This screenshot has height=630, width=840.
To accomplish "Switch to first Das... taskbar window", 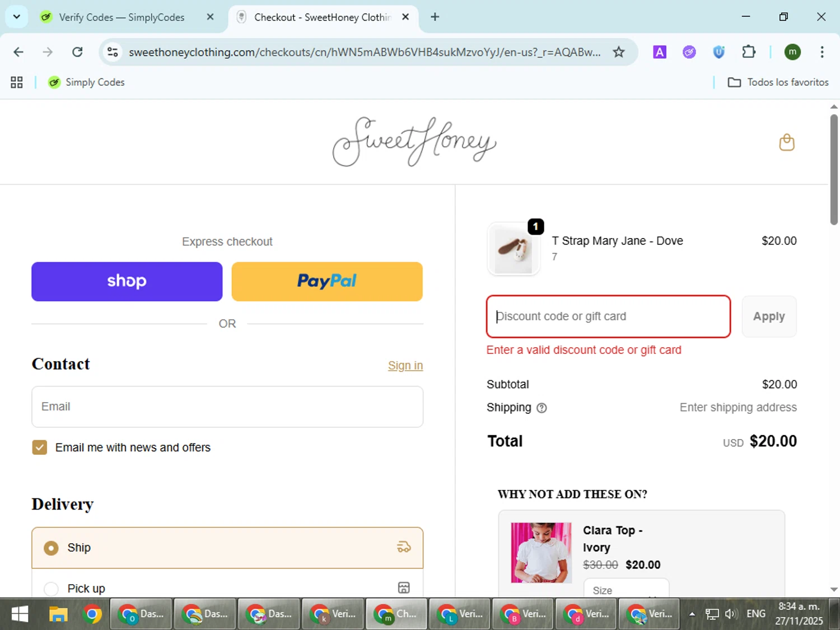I will pos(141,614).
